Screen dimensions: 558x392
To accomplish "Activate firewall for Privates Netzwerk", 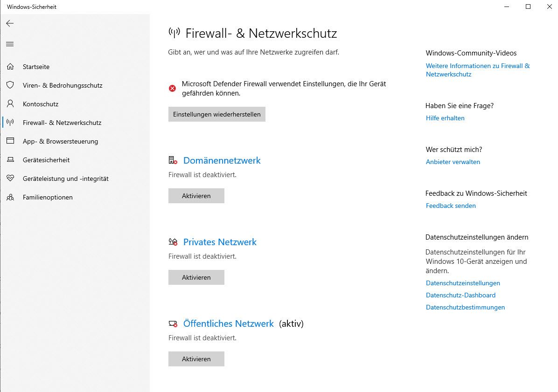I will [x=196, y=277].
